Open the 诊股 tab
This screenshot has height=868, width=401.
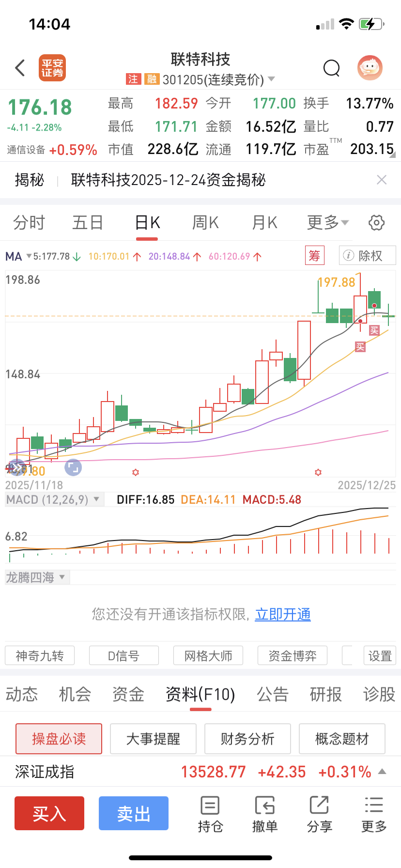point(379,694)
